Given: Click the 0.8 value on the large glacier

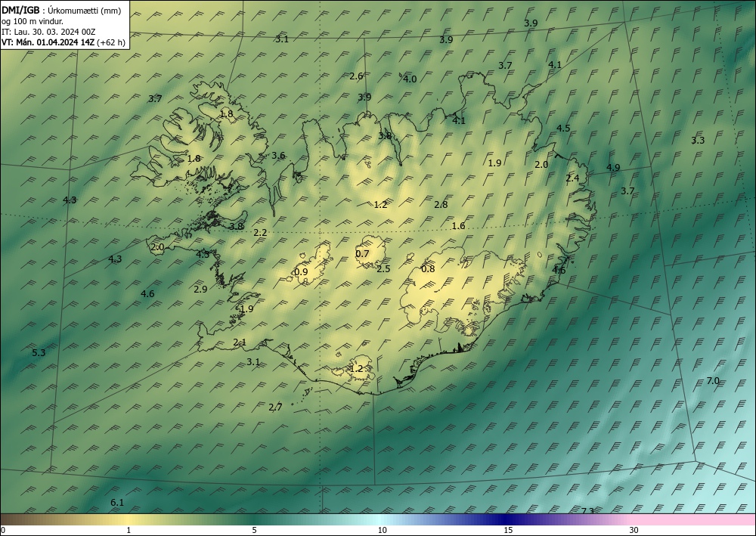Looking at the screenshot, I should click(428, 269).
